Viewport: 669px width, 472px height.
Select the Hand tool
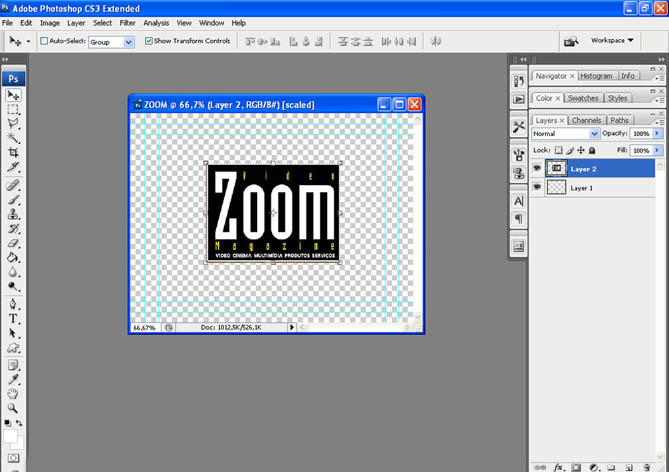point(14,394)
